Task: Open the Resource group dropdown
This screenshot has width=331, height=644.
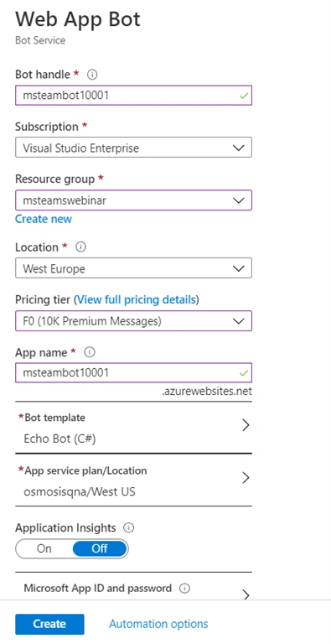Action: click(x=133, y=200)
